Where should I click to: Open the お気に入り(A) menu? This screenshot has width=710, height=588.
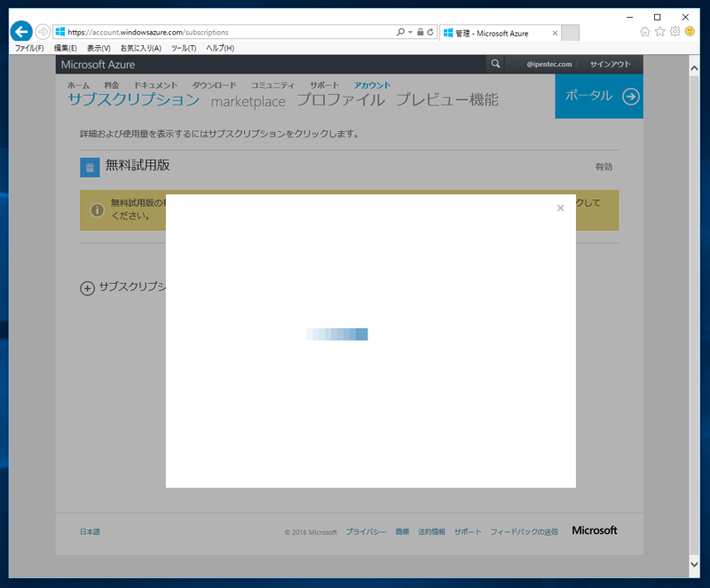pos(141,48)
